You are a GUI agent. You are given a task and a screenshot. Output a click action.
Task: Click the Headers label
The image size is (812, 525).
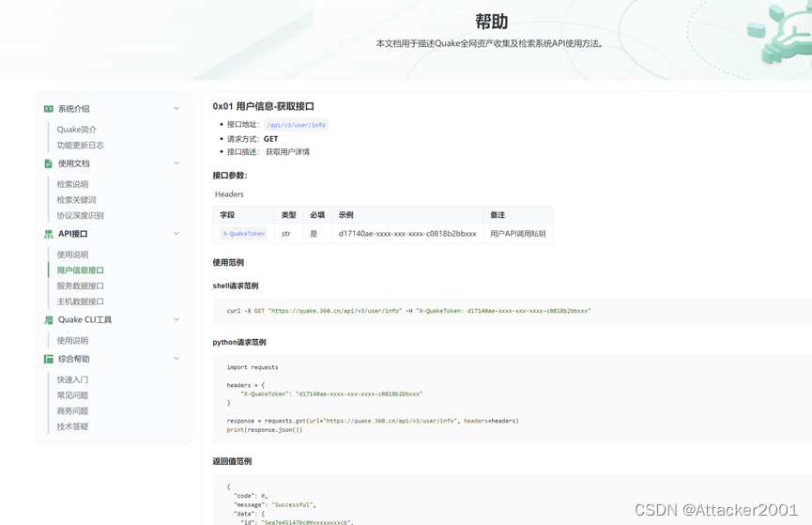pos(229,194)
